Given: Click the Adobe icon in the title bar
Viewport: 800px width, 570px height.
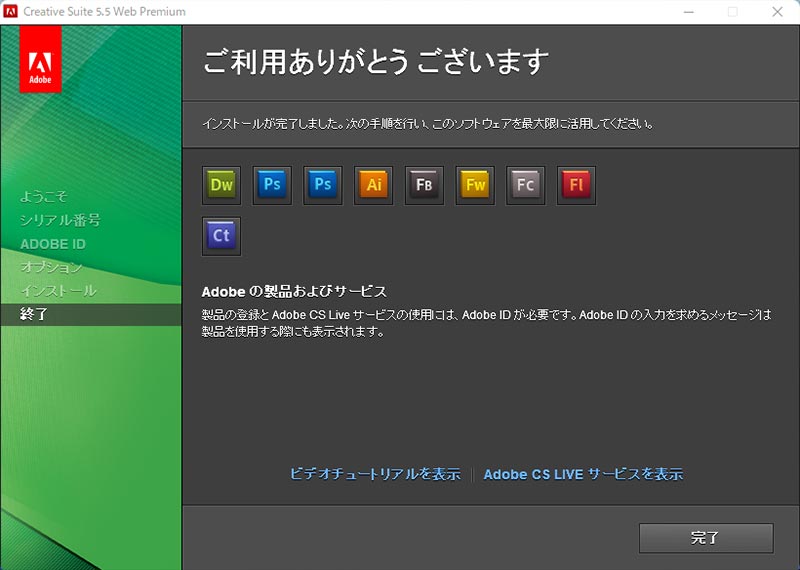Looking at the screenshot, I should 10,11.
